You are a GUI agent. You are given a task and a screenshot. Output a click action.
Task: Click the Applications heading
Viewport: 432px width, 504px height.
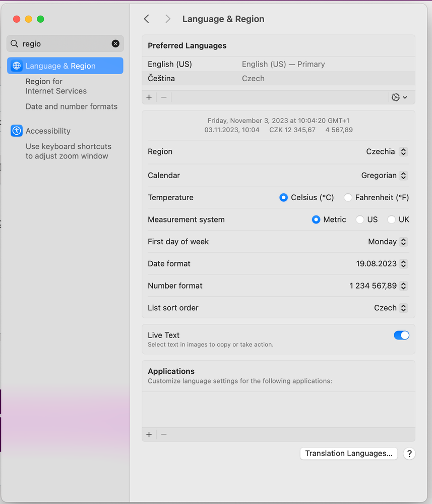tap(171, 371)
